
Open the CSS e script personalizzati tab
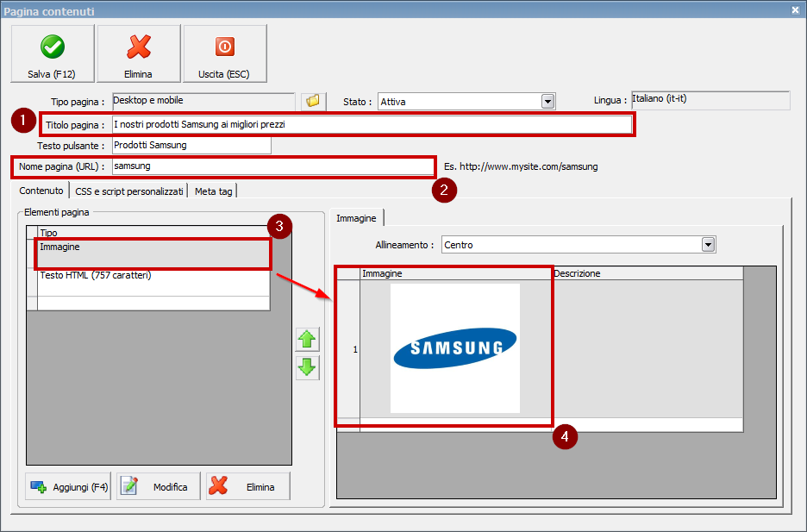[129, 191]
